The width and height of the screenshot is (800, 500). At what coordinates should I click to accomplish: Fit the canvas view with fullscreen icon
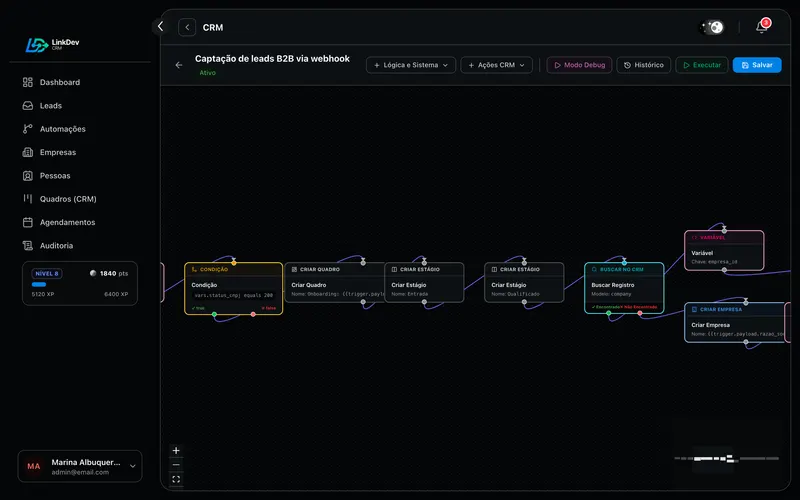[176, 479]
